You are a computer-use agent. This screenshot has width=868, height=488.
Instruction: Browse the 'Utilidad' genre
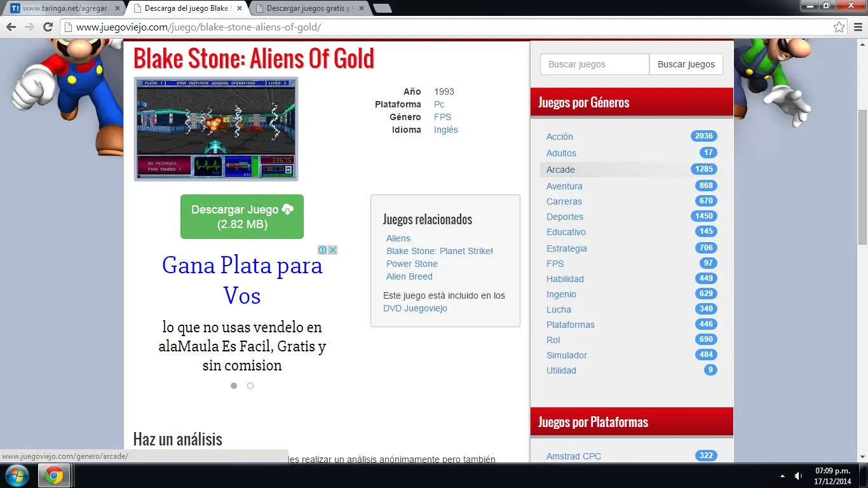pos(561,370)
